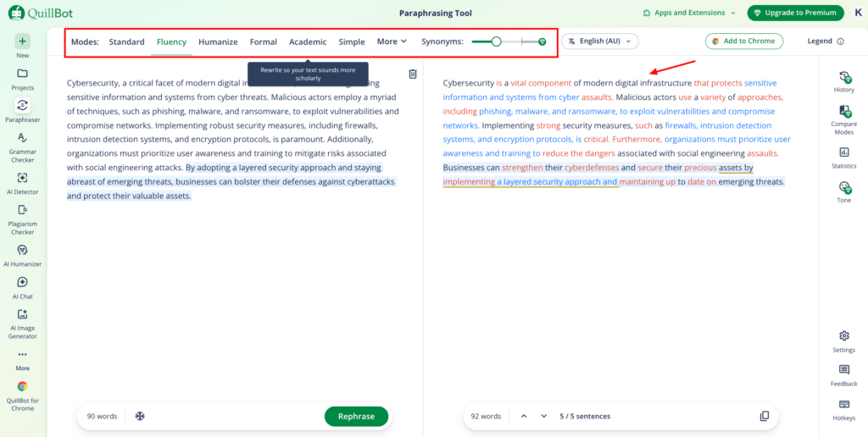Switch to Academic mode

308,41
